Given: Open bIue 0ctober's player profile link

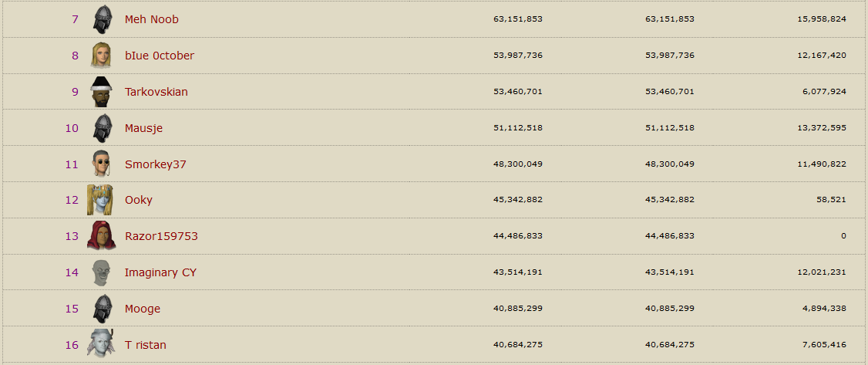Looking at the screenshot, I should [x=160, y=56].
